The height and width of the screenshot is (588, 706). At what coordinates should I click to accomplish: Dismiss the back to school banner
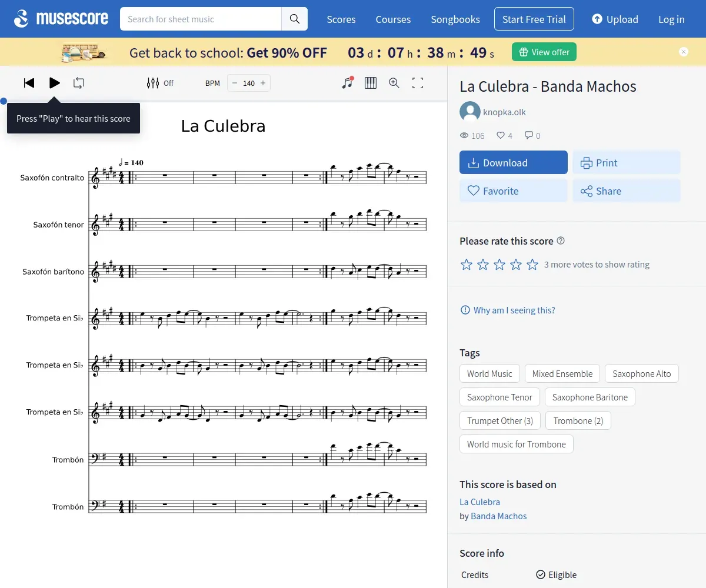[x=684, y=52]
